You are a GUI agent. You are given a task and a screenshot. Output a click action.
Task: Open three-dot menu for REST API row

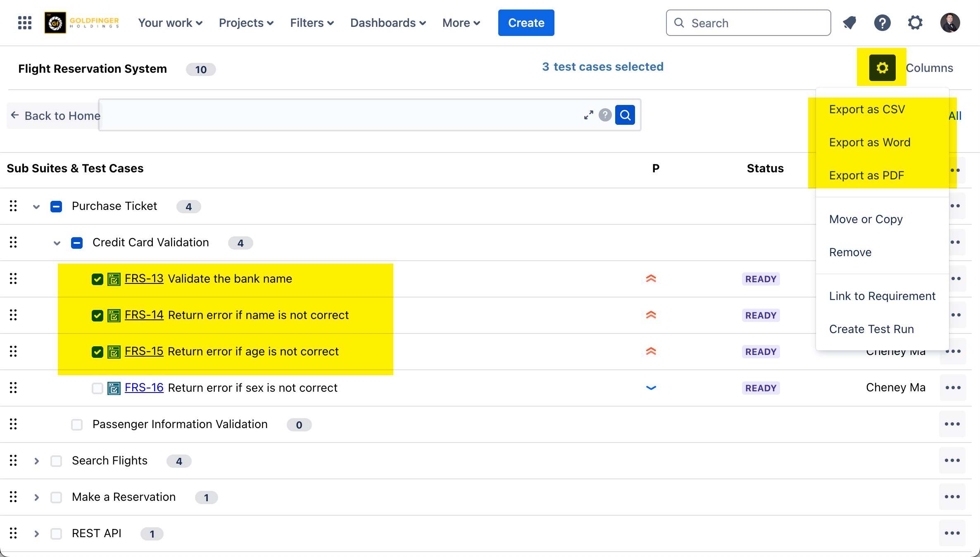tap(952, 533)
